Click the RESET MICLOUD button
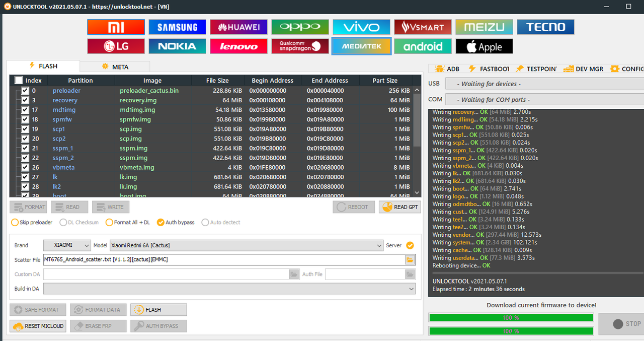644x341 pixels. pyautogui.click(x=38, y=326)
